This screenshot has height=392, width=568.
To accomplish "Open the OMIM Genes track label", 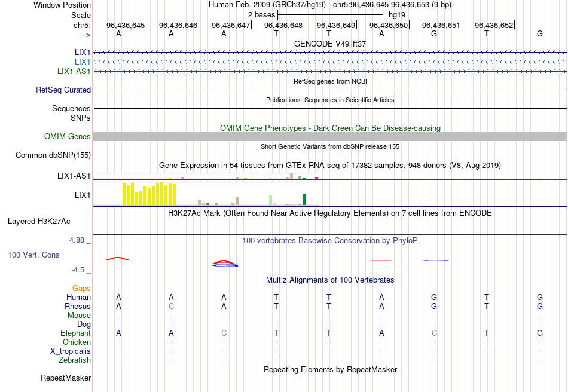I will point(68,136).
